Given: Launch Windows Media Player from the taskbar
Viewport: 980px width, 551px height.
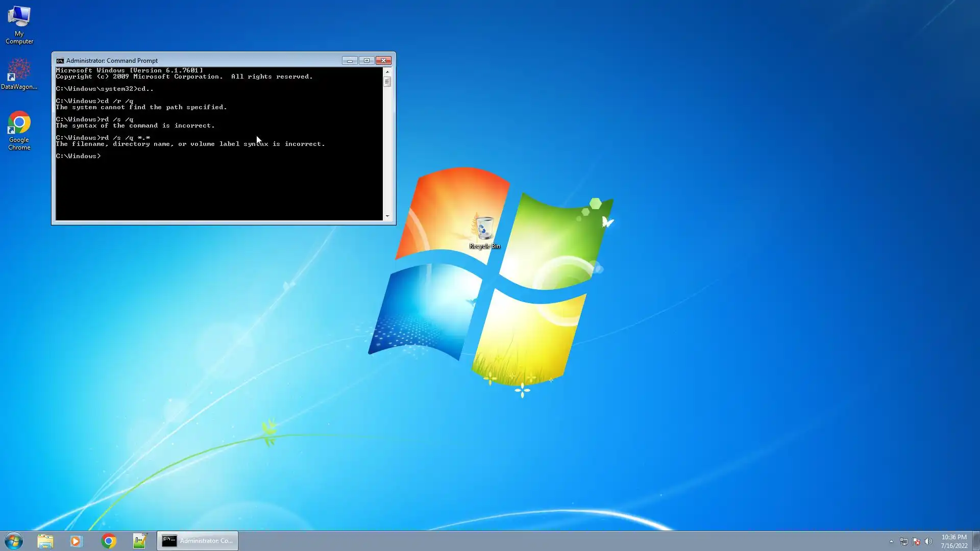Looking at the screenshot, I should coord(76,541).
